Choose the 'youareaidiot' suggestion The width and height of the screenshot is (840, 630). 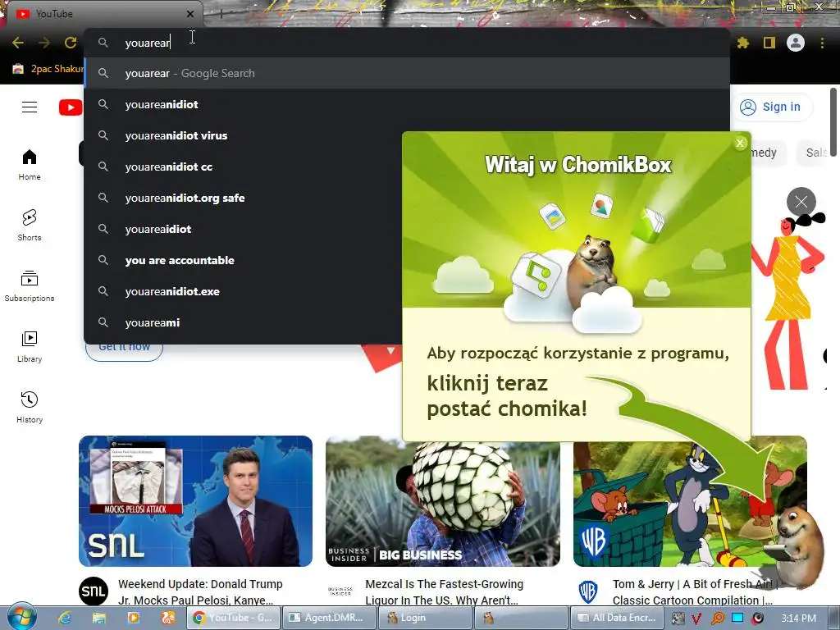(243, 229)
